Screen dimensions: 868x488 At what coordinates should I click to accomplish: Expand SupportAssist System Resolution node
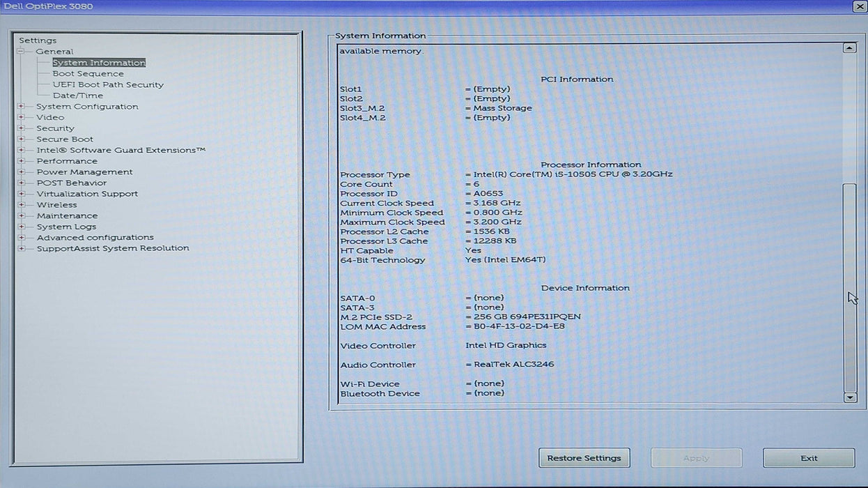21,248
